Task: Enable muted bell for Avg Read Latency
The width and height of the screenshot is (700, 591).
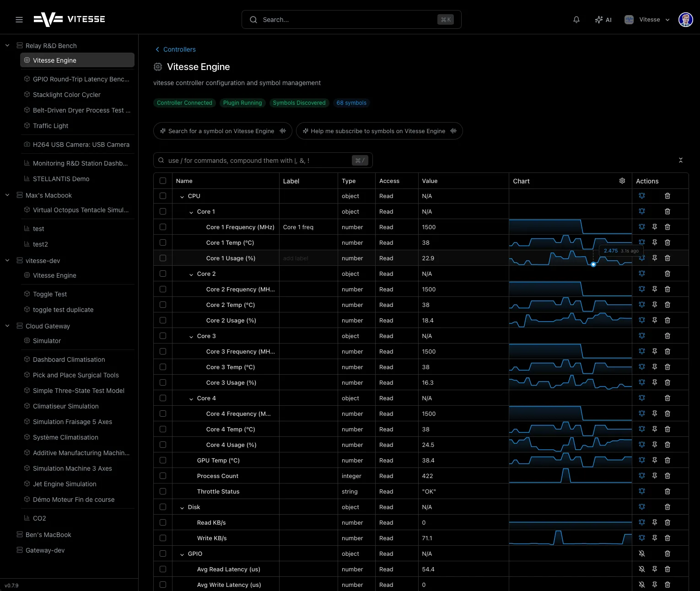Action: click(642, 569)
